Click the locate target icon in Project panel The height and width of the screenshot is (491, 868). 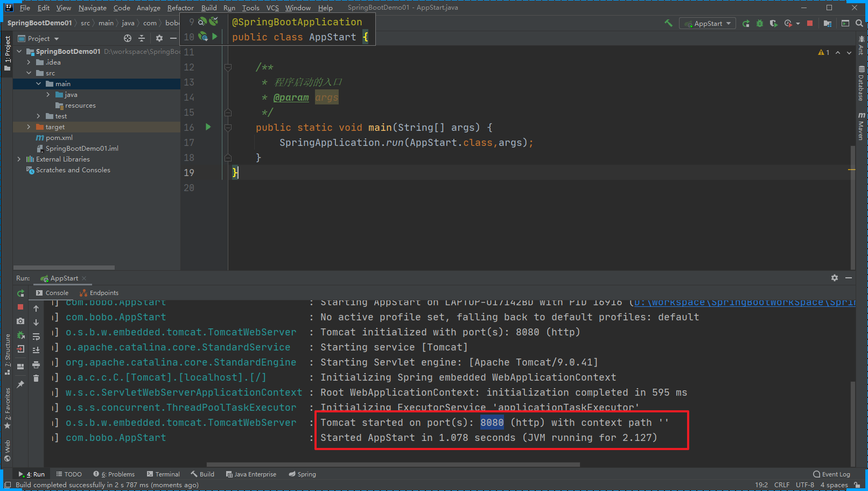point(128,38)
